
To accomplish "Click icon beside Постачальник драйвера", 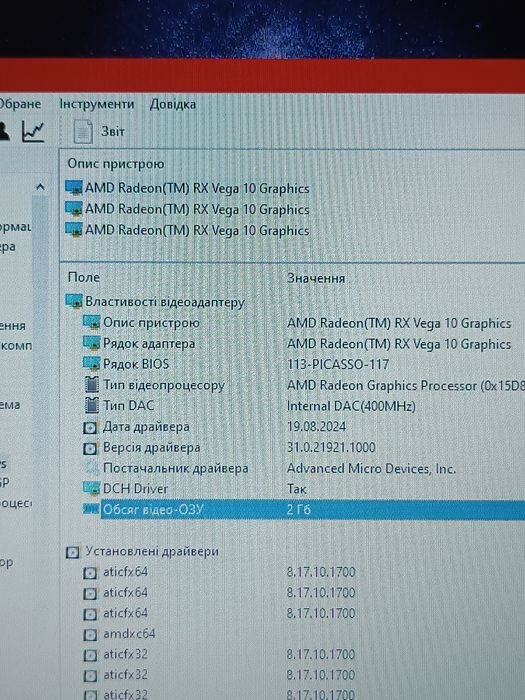I will [91, 468].
